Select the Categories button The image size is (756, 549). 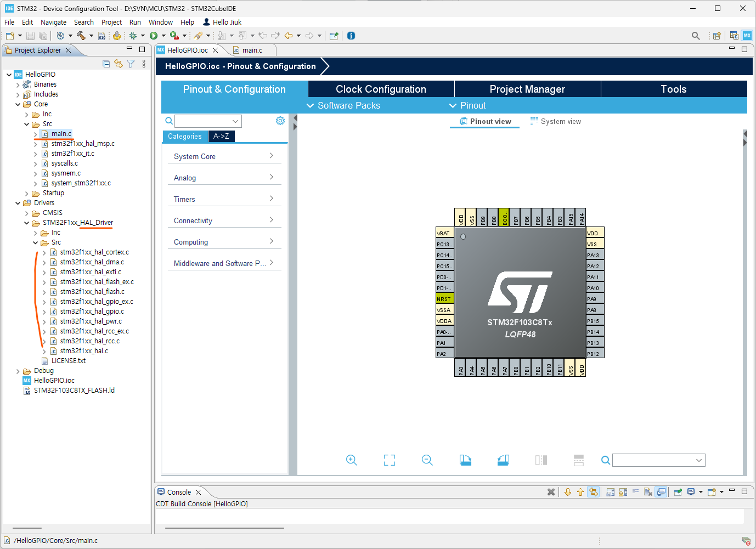(185, 136)
